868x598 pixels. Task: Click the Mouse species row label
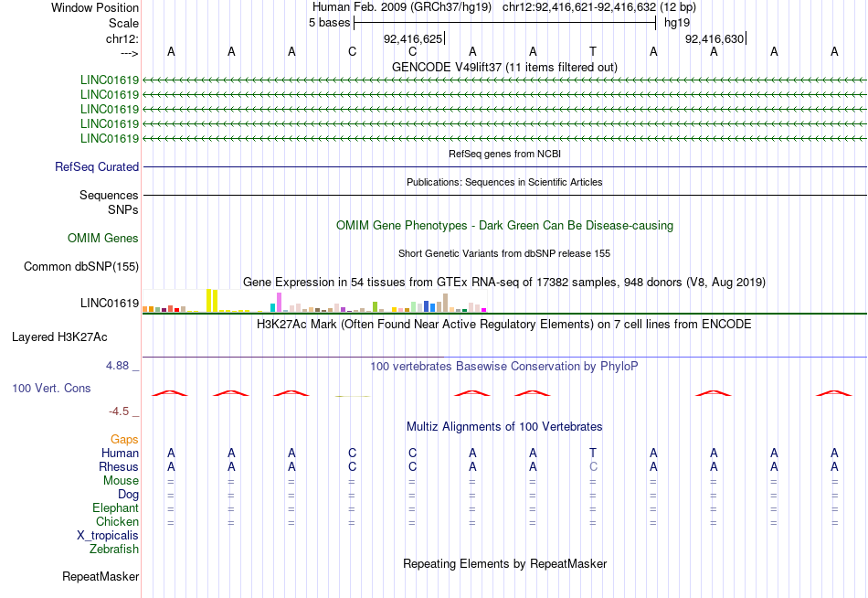tap(121, 481)
